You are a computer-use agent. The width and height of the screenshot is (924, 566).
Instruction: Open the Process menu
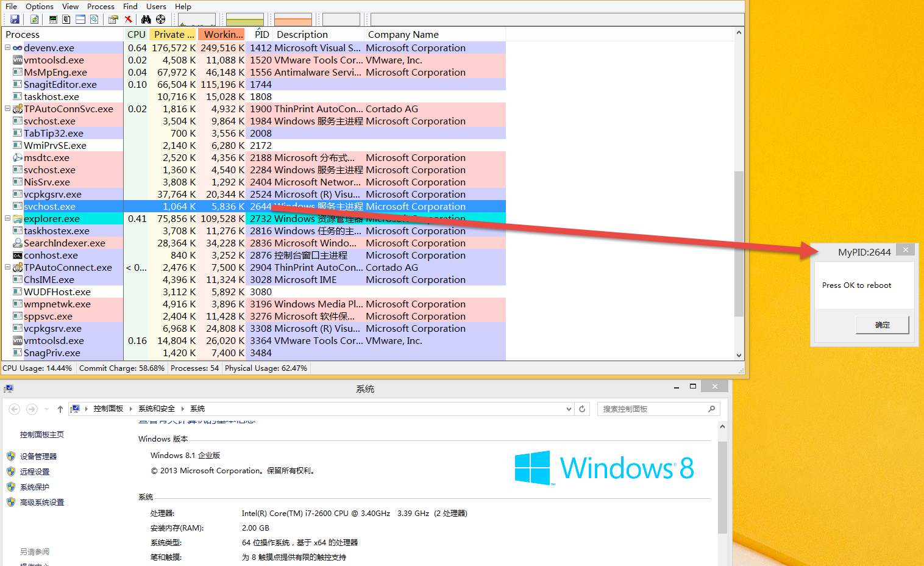[x=101, y=6]
